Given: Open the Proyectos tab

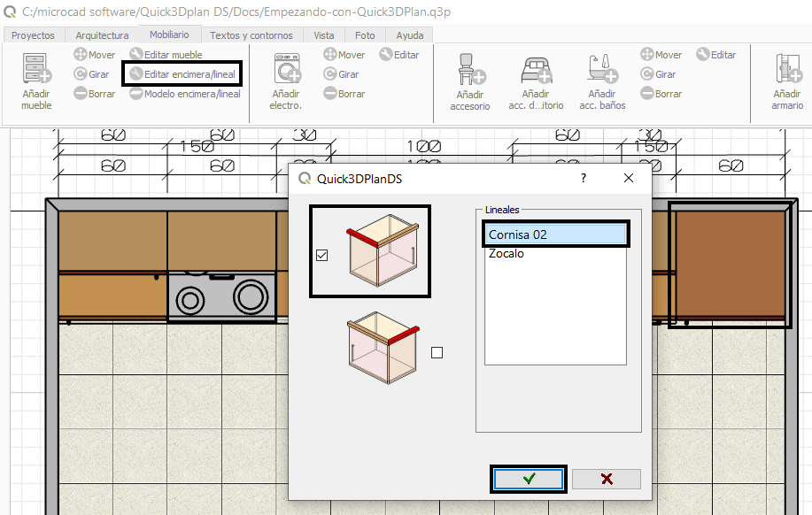Looking at the screenshot, I should (33, 35).
